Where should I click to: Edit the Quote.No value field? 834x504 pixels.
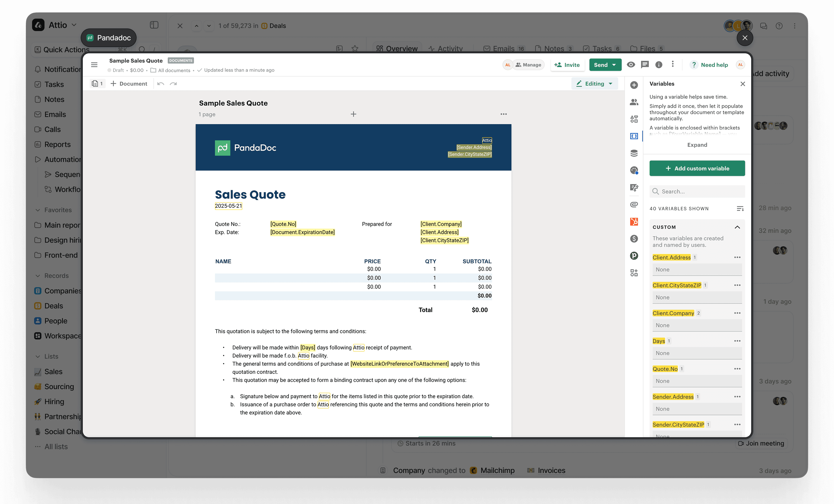point(697,381)
